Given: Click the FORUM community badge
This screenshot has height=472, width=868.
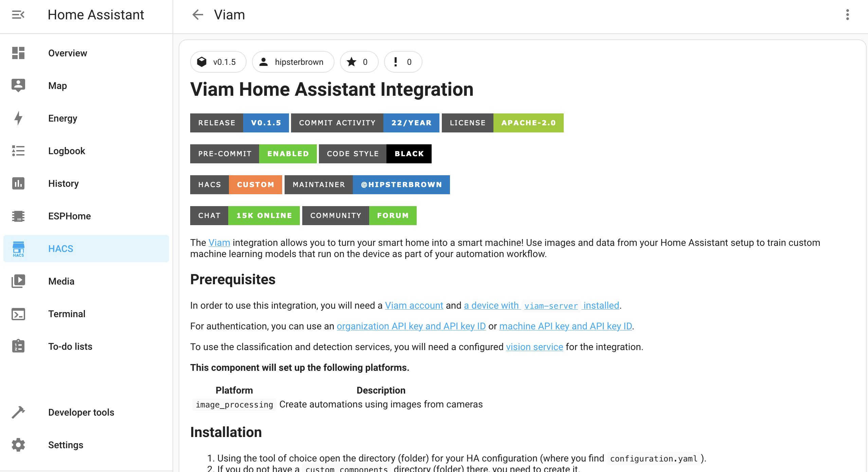Looking at the screenshot, I should [x=393, y=216].
